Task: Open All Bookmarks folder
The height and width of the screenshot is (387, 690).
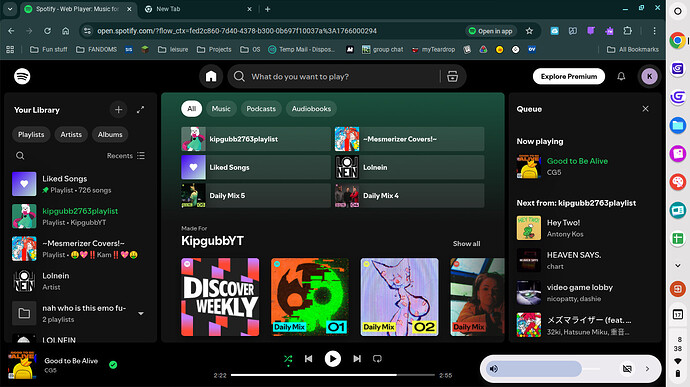Action: [632, 49]
